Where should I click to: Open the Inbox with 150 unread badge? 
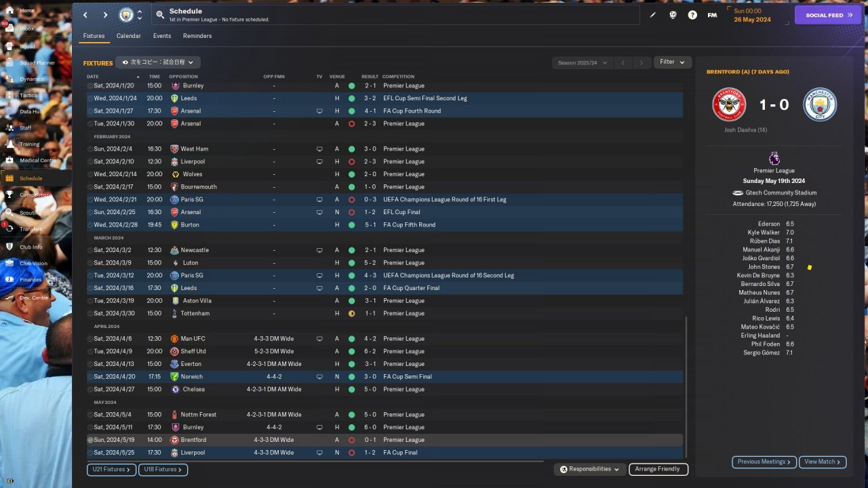pyautogui.click(x=10, y=28)
